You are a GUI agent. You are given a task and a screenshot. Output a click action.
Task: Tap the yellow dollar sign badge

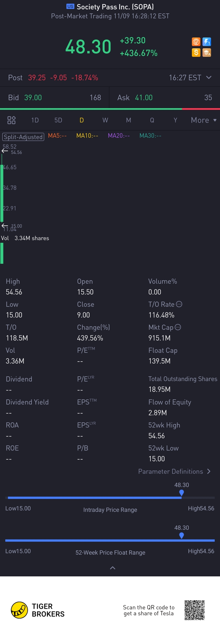(196, 53)
